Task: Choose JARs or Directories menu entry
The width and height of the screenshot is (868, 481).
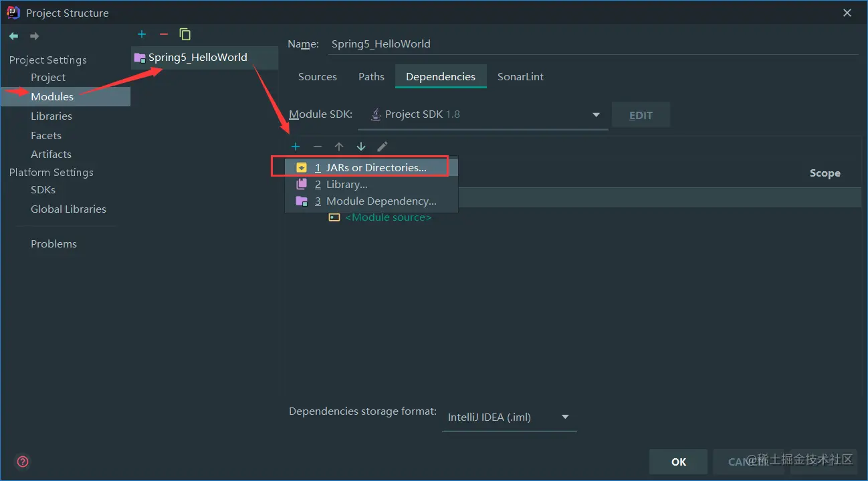Action: pos(371,167)
